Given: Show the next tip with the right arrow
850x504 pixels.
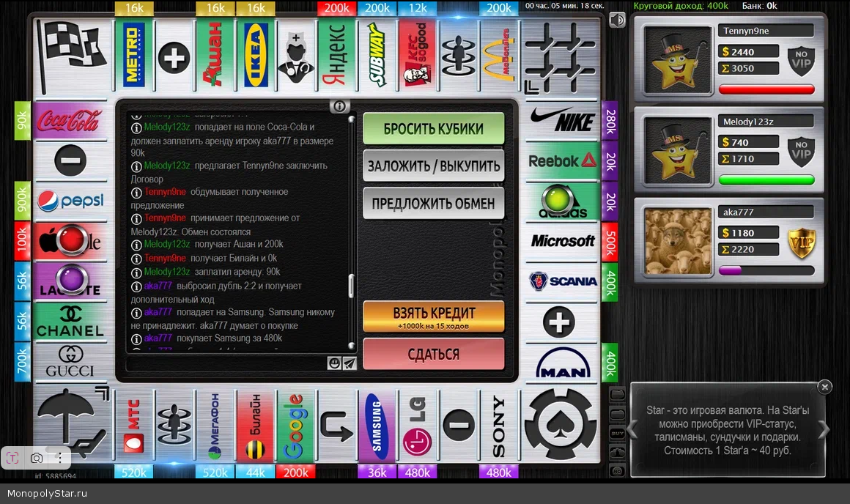Looking at the screenshot, I should (824, 430).
